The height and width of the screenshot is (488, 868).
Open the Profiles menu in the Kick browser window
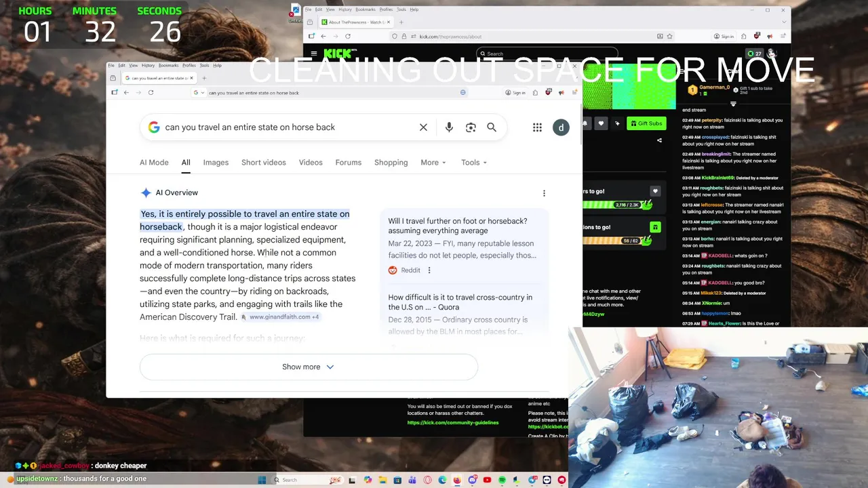[386, 9]
